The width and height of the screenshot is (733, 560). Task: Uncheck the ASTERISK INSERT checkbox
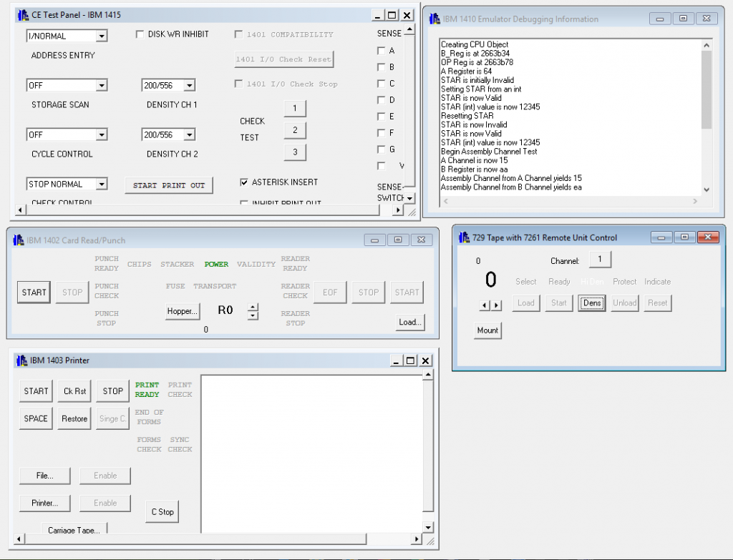pyautogui.click(x=244, y=182)
